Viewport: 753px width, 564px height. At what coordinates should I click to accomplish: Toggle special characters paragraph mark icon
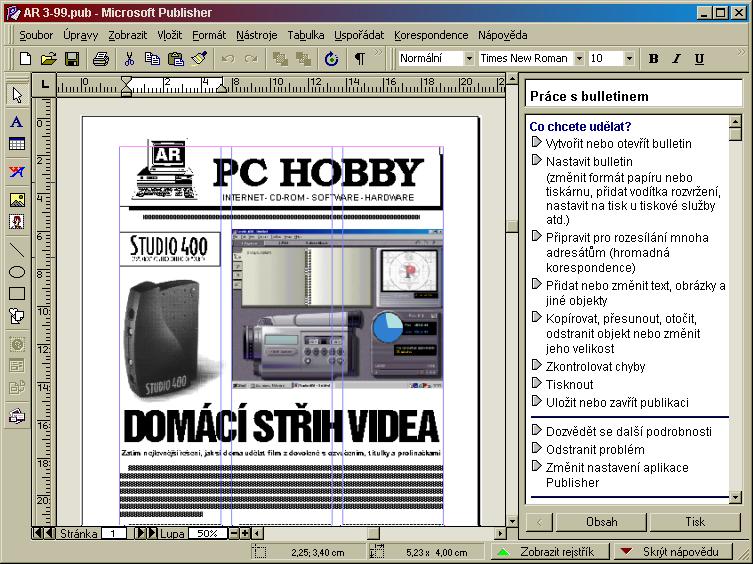click(359, 59)
